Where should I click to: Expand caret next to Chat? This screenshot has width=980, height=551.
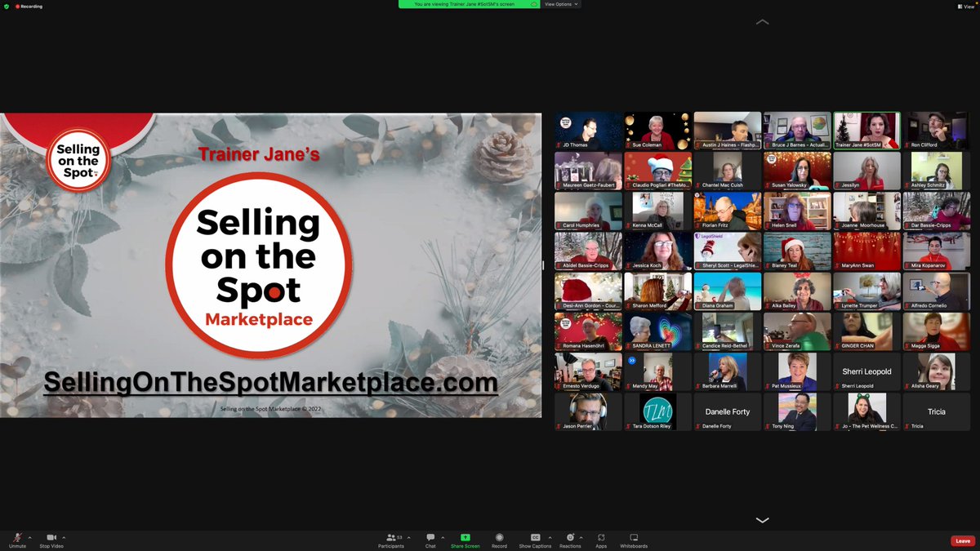443,537
